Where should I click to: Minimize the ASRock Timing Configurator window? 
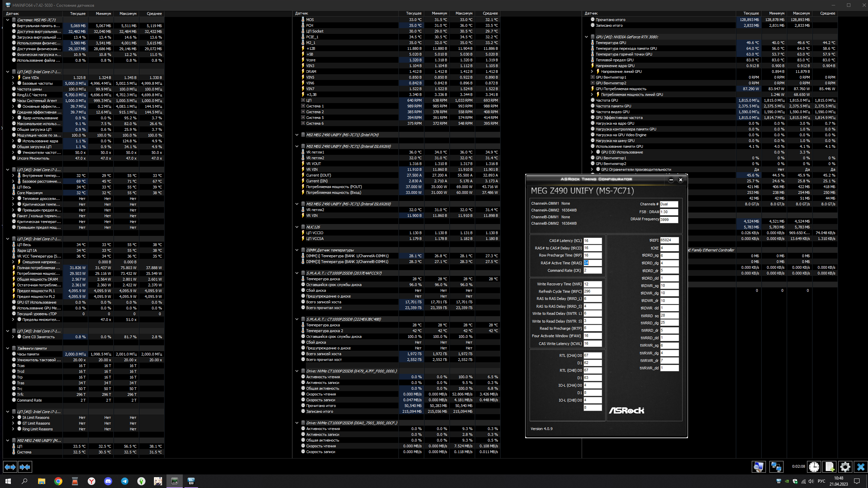tap(671, 180)
